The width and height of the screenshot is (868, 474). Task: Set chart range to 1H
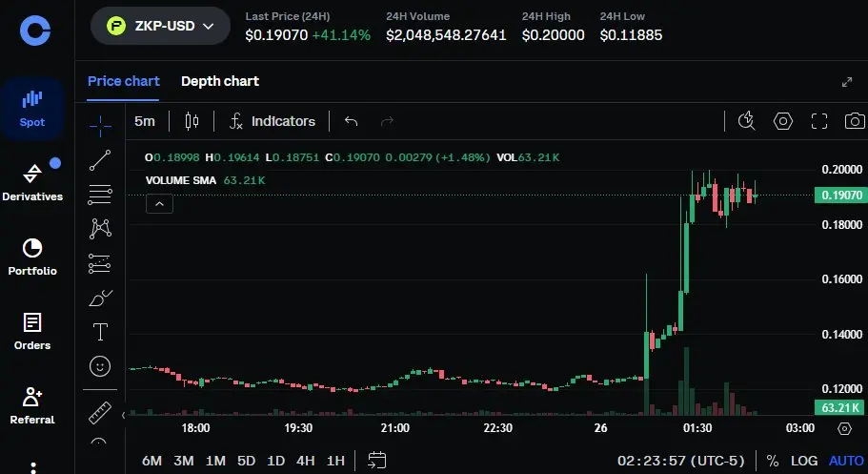click(x=335, y=461)
